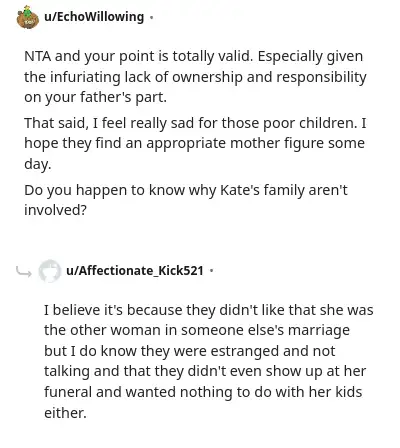Image resolution: width=400 pixels, height=448 pixels.
Task: Click the dot separator after u/Affectionate_Kick521
Action: pos(211,271)
